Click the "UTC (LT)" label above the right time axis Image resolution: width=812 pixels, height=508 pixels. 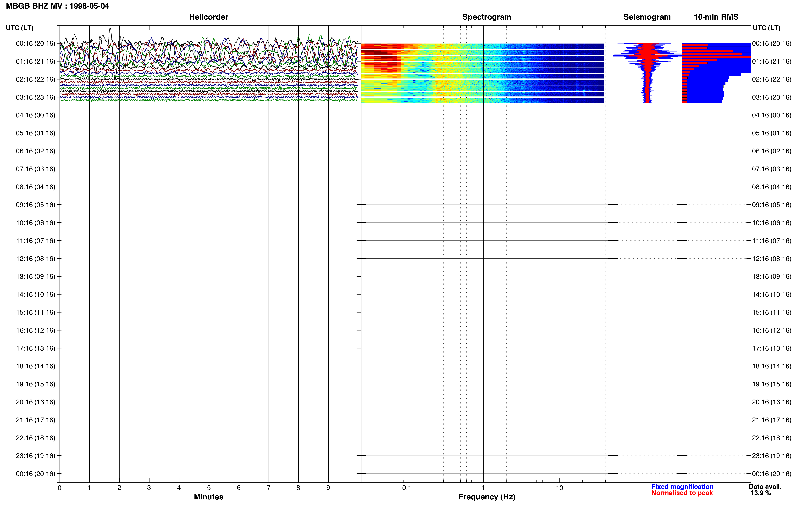point(766,28)
